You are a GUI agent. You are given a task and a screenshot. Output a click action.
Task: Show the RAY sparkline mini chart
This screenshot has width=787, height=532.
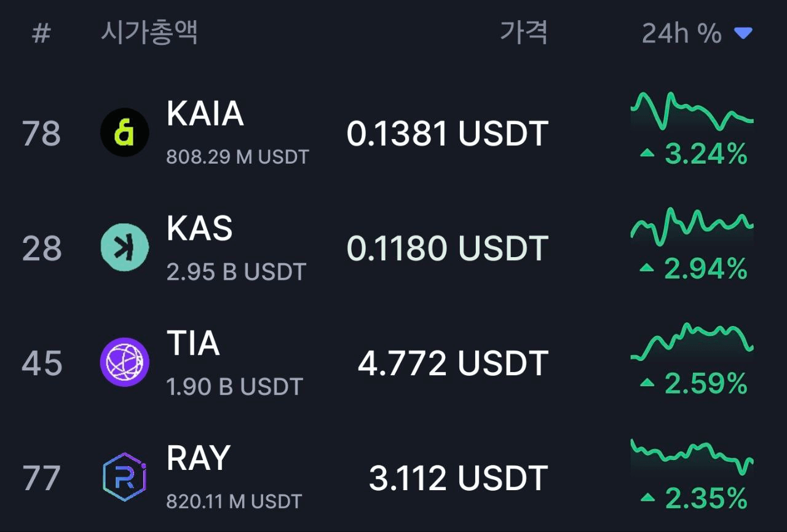click(x=692, y=456)
